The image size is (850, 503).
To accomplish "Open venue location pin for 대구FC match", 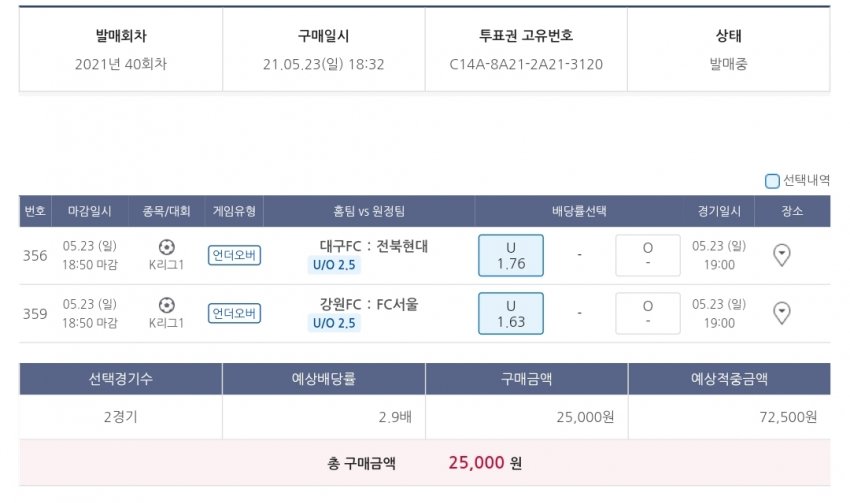I will click(x=782, y=256).
